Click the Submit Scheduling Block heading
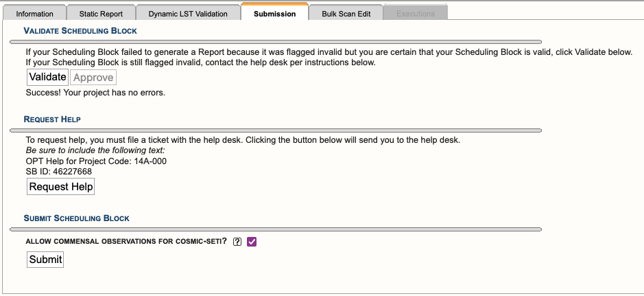 pos(76,218)
